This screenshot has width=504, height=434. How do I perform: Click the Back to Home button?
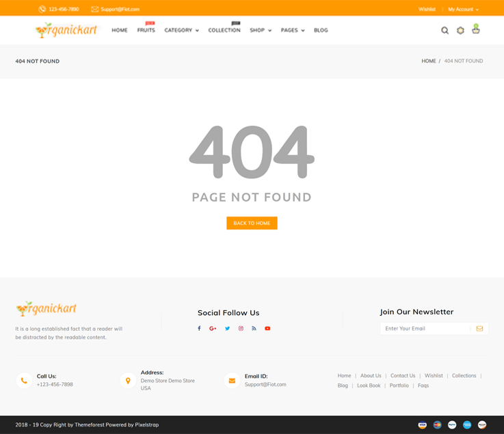coord(252,223)
